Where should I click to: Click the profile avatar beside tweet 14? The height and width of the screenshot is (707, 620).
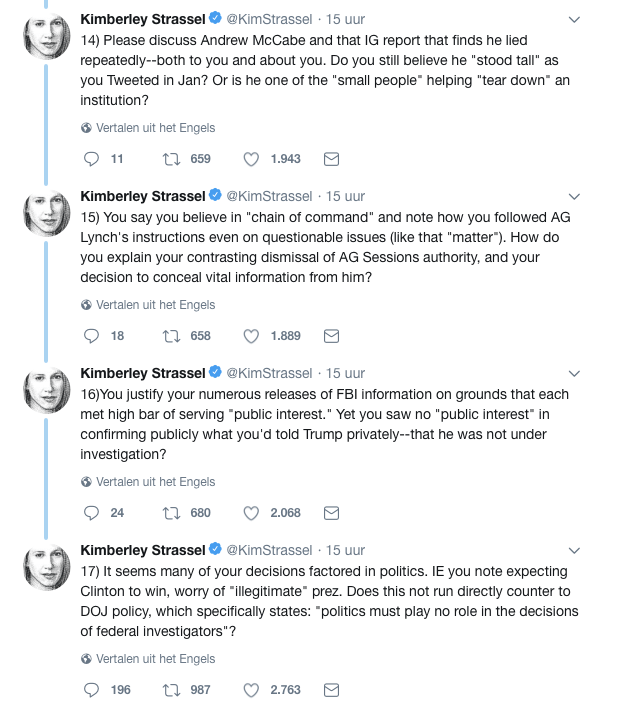pyautogui.click(x=46, y=37)
